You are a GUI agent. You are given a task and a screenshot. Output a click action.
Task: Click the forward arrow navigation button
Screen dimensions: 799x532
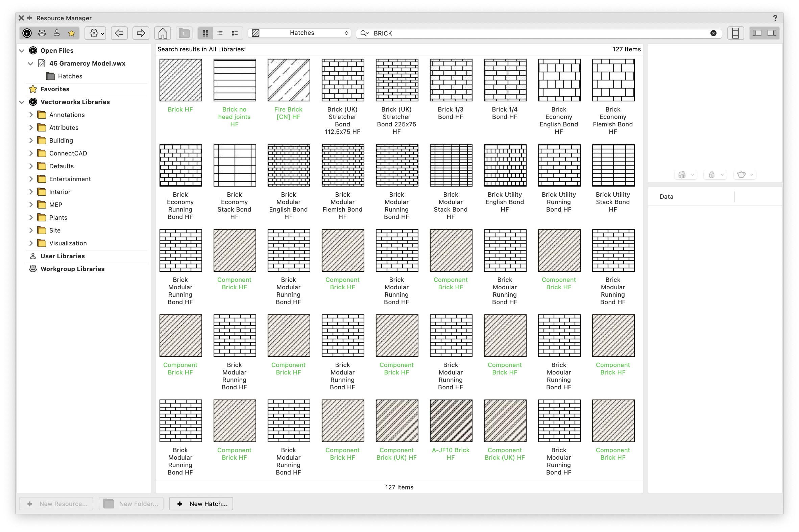[x=141, y=33]
